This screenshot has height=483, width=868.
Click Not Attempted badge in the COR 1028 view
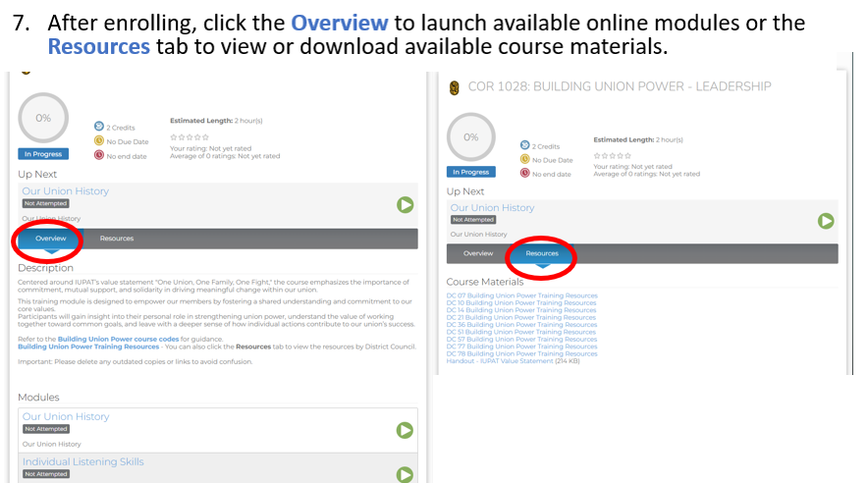pyautogui.click(x=473, y=220)
